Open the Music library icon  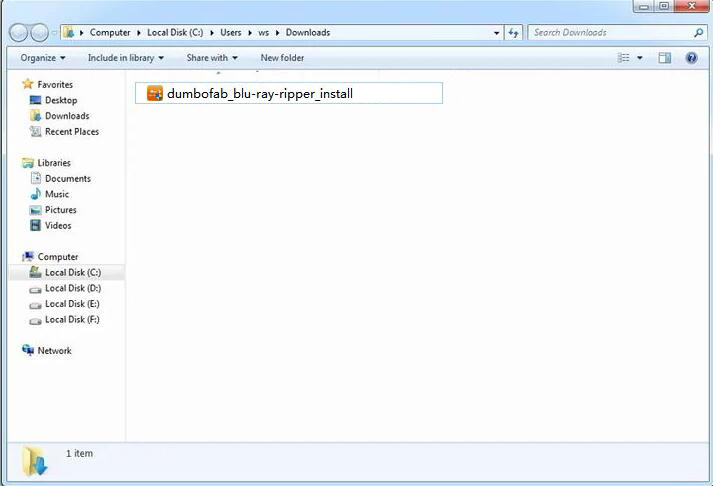click(36, 194)
